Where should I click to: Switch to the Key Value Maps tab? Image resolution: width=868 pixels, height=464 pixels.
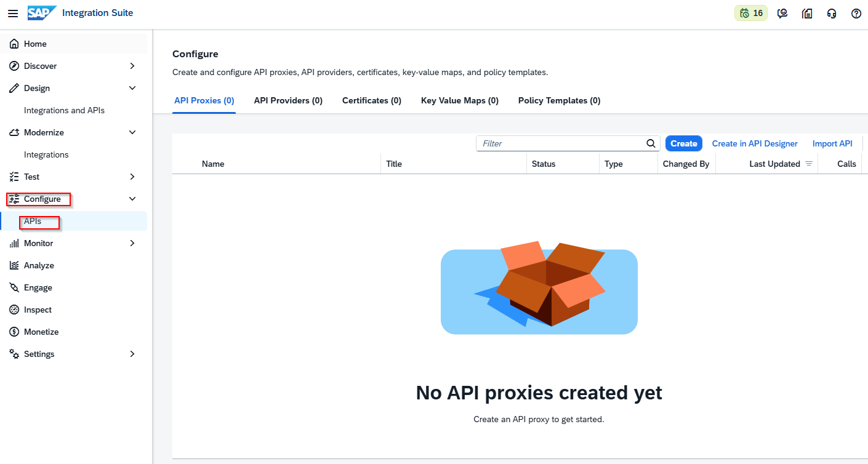click(x=460, y=100)
